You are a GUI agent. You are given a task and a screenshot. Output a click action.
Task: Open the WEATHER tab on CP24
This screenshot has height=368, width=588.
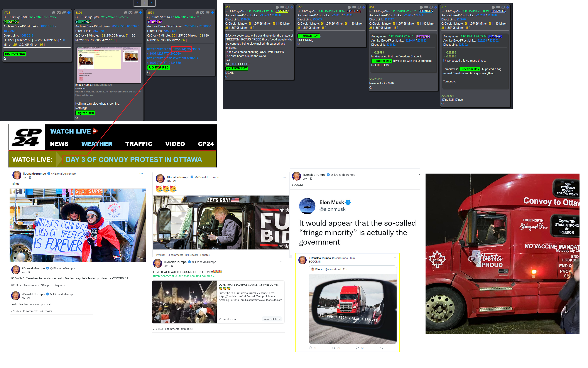(x=97, y=144)
